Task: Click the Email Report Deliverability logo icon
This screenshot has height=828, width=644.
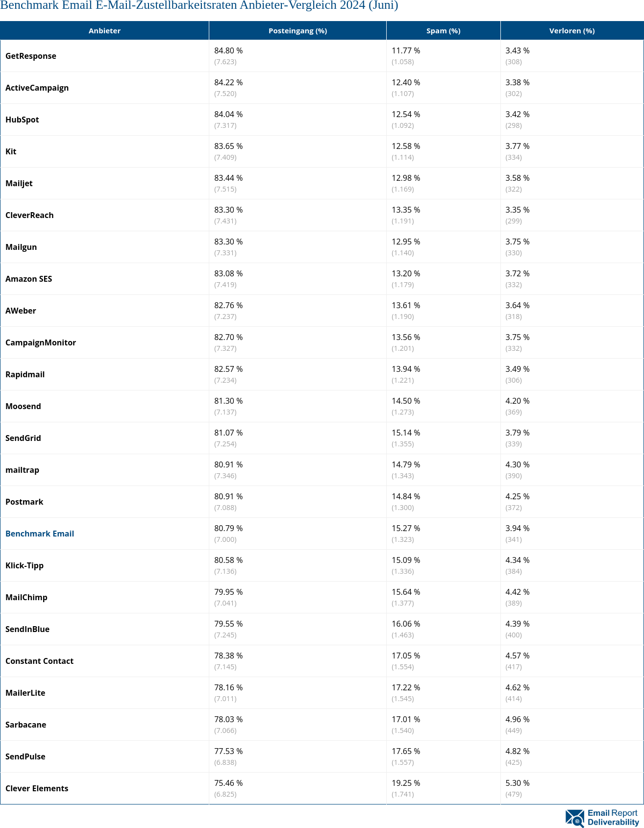Action: pos(574,818)
